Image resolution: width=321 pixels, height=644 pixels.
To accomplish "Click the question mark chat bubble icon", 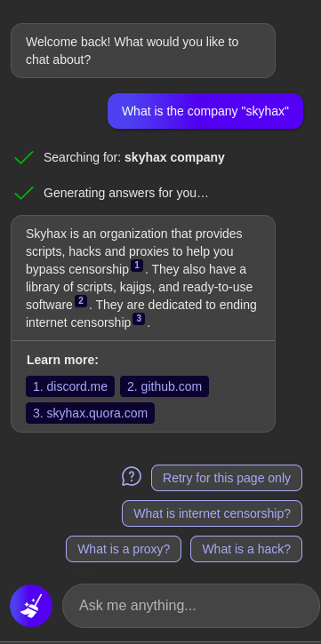I will pyautogui.click(x=132, y=477).
